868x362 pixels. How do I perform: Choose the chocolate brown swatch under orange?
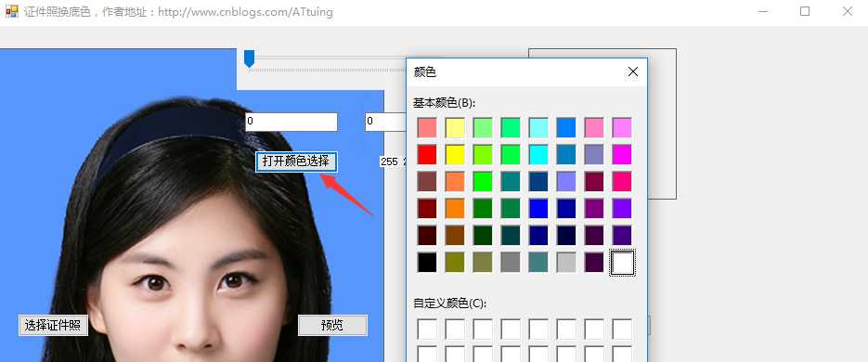pos(455,235)
